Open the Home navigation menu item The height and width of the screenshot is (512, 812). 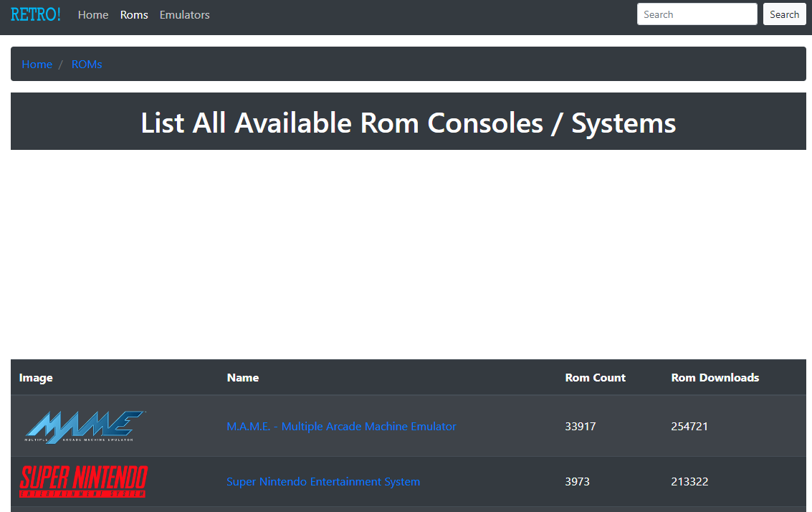pyautogui.click(x=93, y=14)
